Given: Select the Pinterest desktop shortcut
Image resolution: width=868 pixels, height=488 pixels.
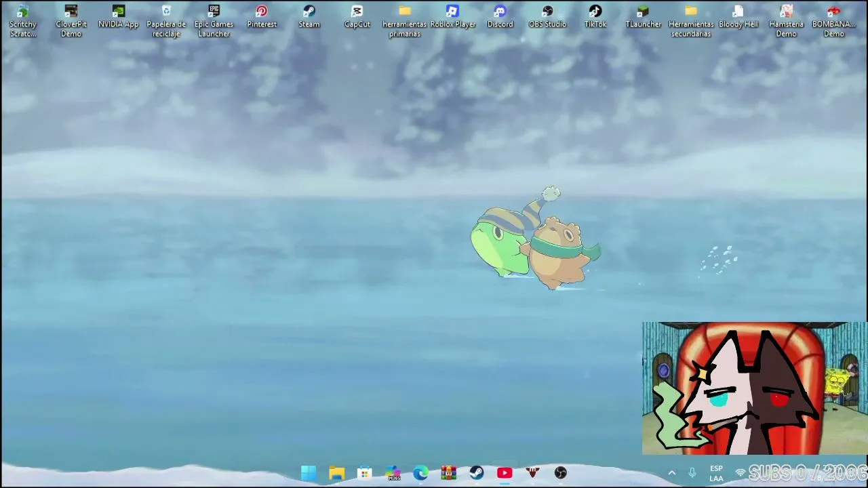Looking at the screenshot, I should point(262,17).
